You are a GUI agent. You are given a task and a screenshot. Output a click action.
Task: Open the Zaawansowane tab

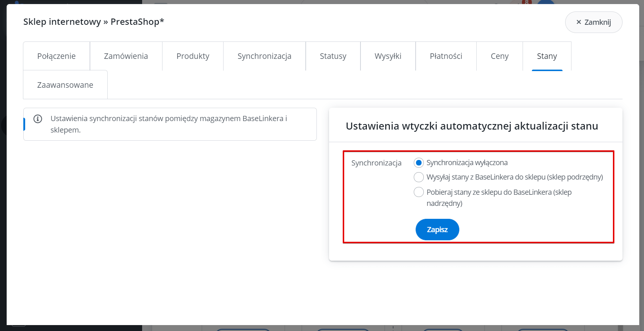[65, 85]
